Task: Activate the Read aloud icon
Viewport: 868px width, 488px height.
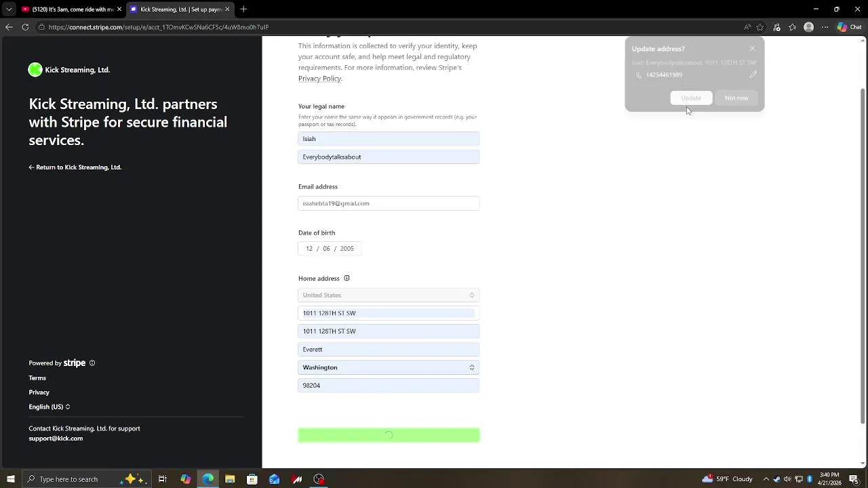Action: [x=747, y=27]
